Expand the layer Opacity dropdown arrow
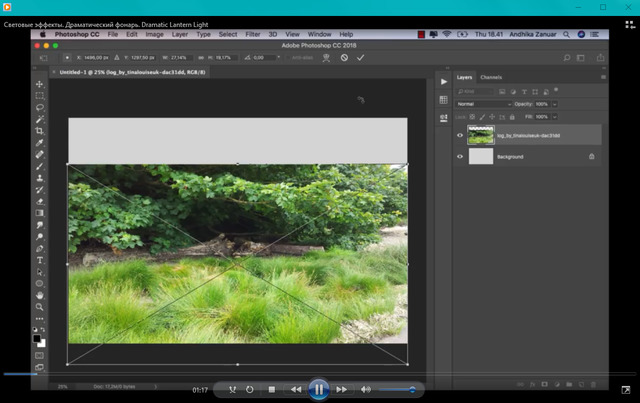 [x=555, y=104]
